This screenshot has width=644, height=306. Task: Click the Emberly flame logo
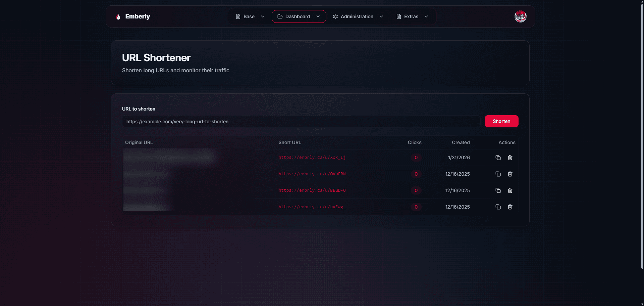[x=118, y=16]
